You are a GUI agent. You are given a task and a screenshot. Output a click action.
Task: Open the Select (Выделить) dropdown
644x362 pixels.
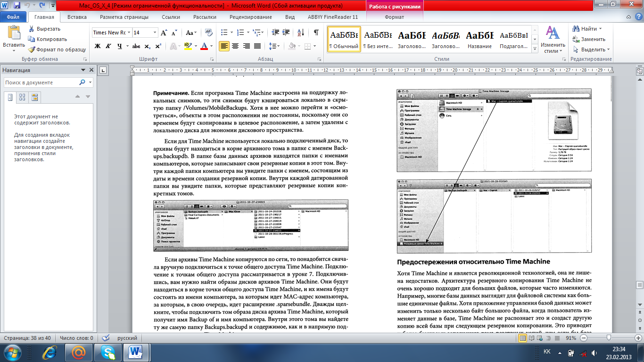(x=592, y=49)
